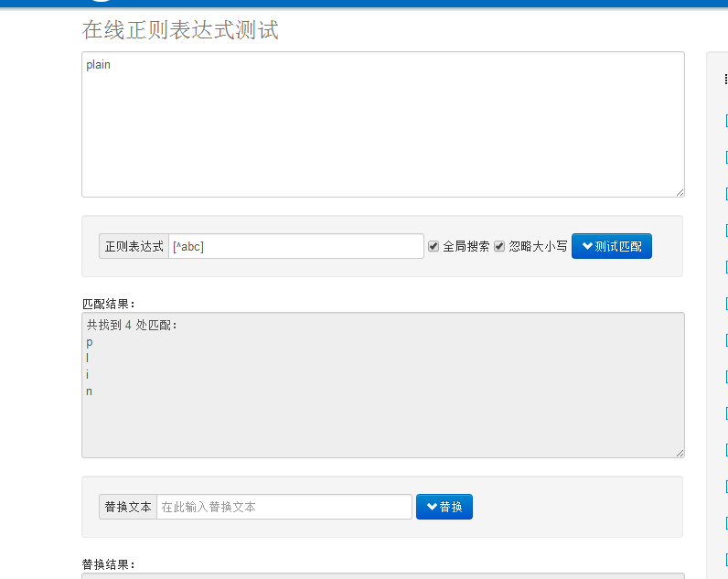Viewport: 728px width, 579px height.
Task: Click inside the source textarea containing plain
Action: [383, 124]
